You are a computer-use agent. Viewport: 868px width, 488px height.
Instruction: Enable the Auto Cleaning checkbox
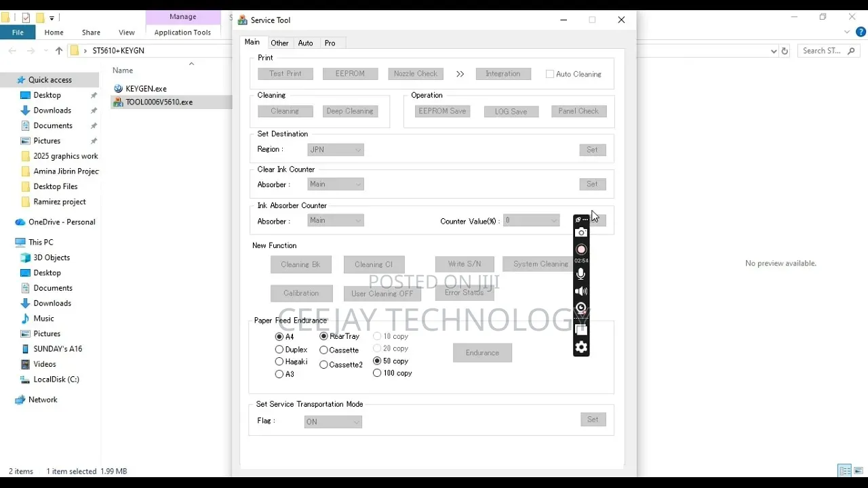pyautogui.click(x=550, y=75)
